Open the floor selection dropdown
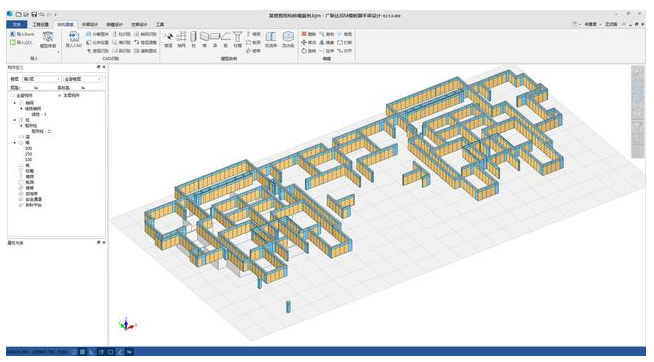Image resolution: width=654 pixels, height=362 pixels. click(x=42, y=79)
